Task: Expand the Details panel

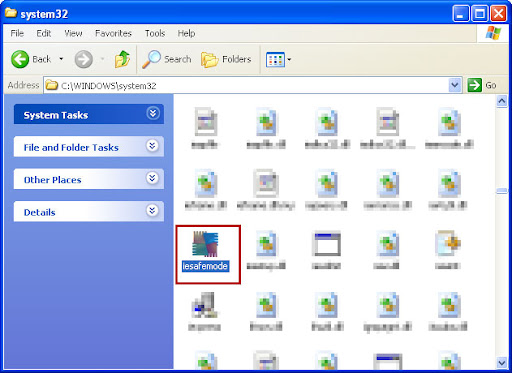Action: pos(152,211)
